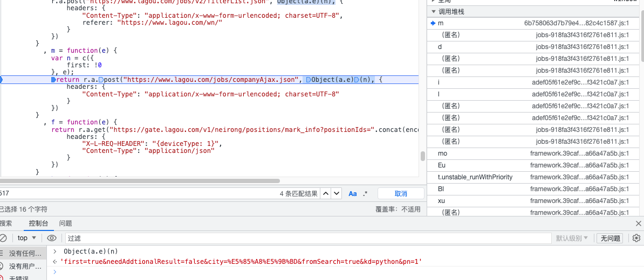Toggle regular expression (.*) search option

(365, 193)
